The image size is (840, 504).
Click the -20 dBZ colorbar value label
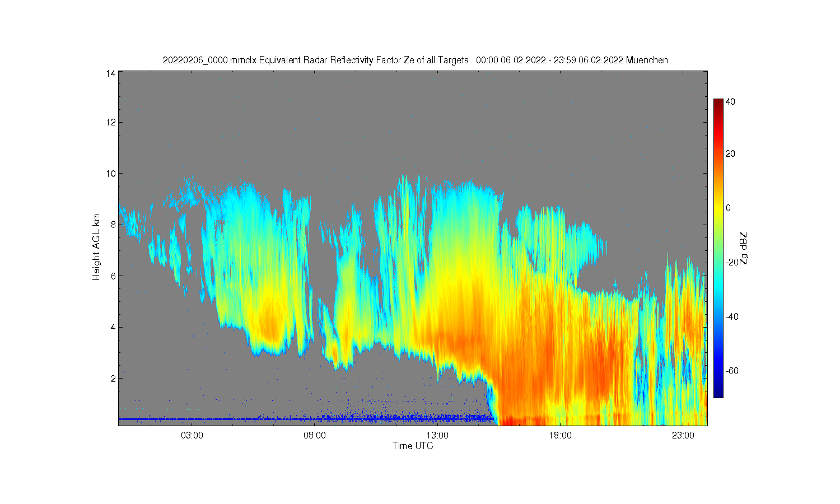click(x=732, y=262)
